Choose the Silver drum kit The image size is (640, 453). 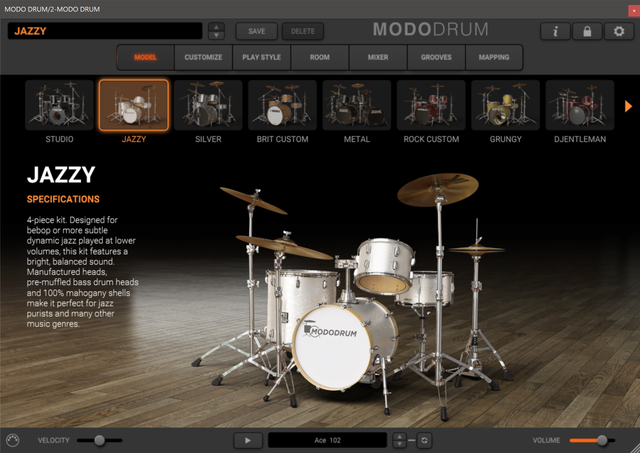coord(208,105)
